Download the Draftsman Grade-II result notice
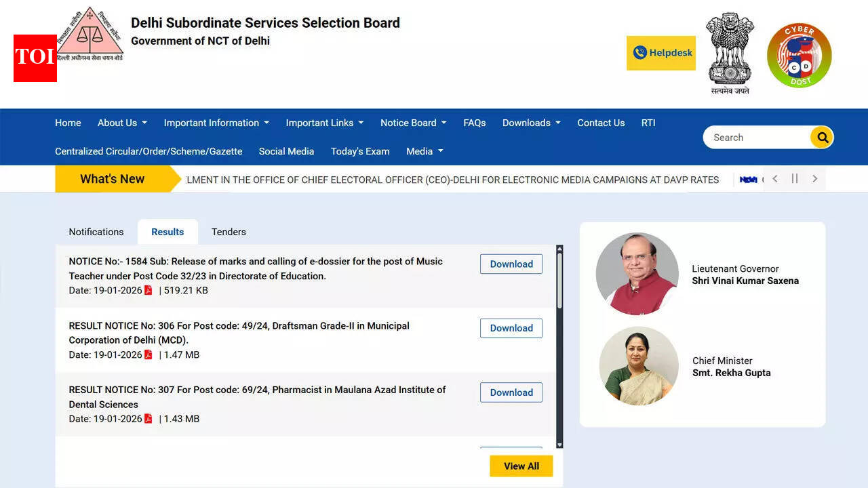This screenshot has width=868, height=488. [x=511, y=328]
